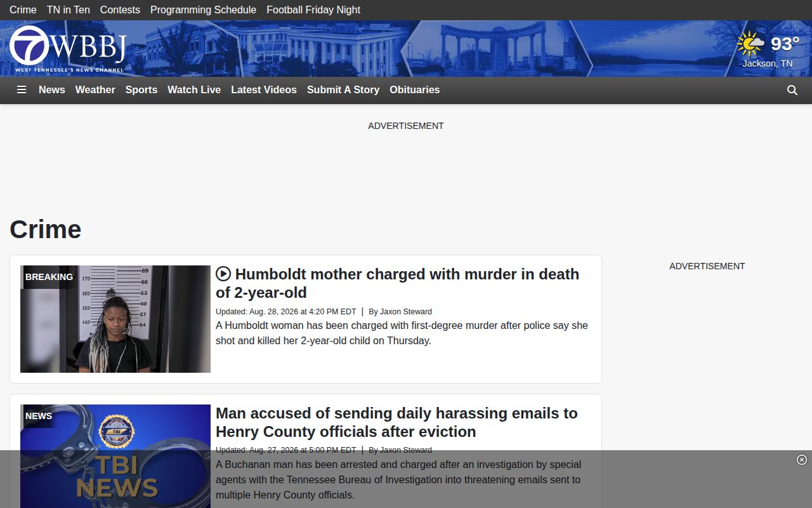Click the video play icon beside Humboldt headline
Viewport: 812px width, 508px height.
[x=223, y=274]
